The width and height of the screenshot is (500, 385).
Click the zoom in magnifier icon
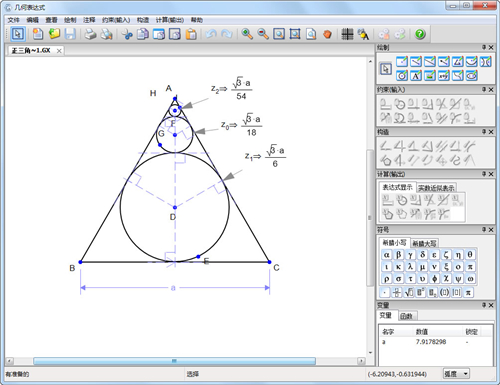247,34
